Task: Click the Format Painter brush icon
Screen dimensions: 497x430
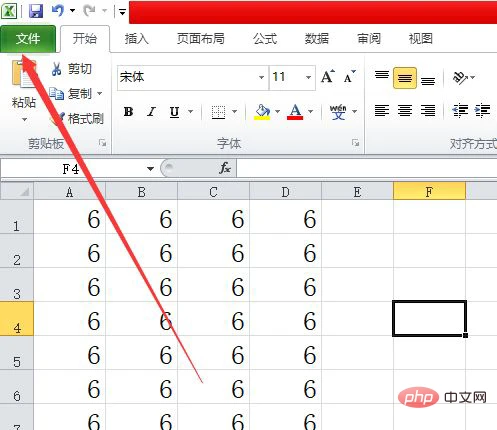Action: tap(57, 119)
